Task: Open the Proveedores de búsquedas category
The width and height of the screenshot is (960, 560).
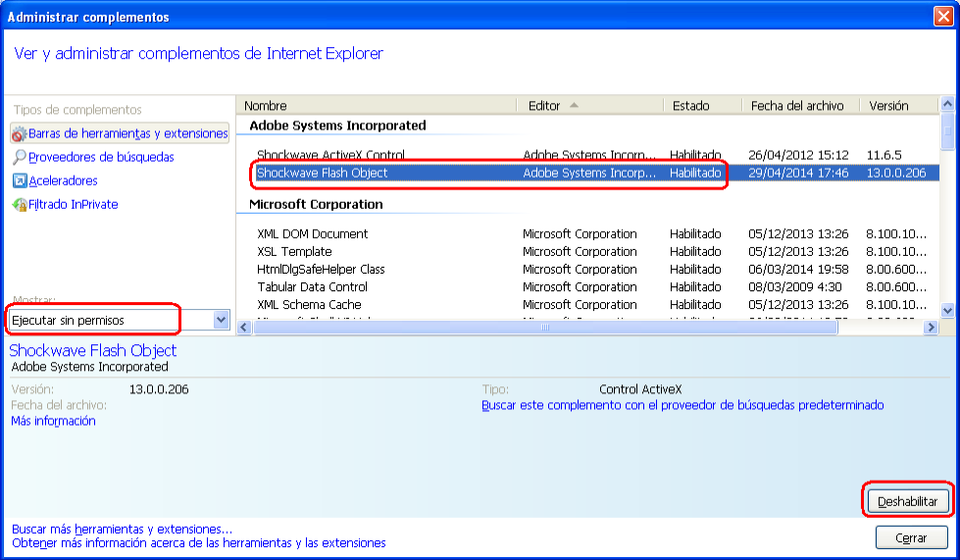Action: click(x=101, y=157)
